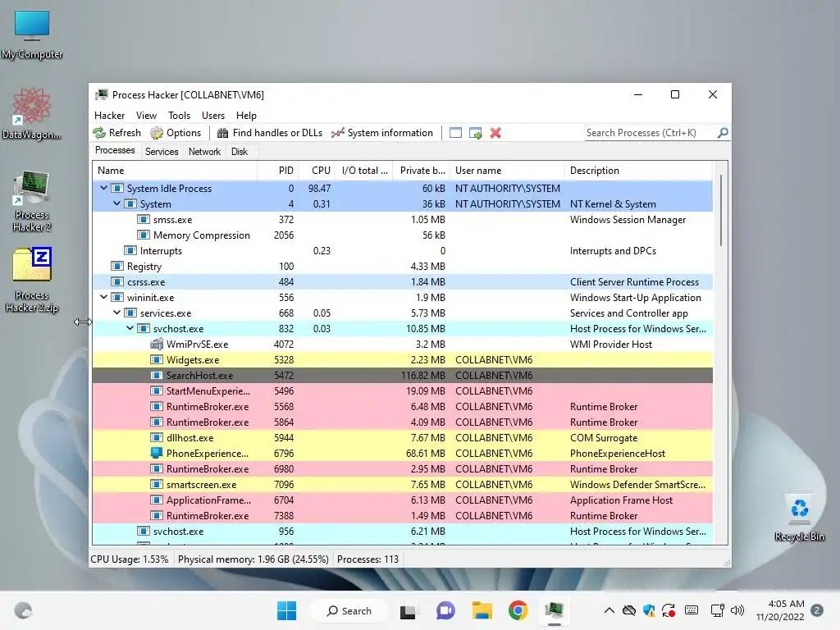
Task: Click the Find handles or DLLs binoculars icon
Action: 223,133
